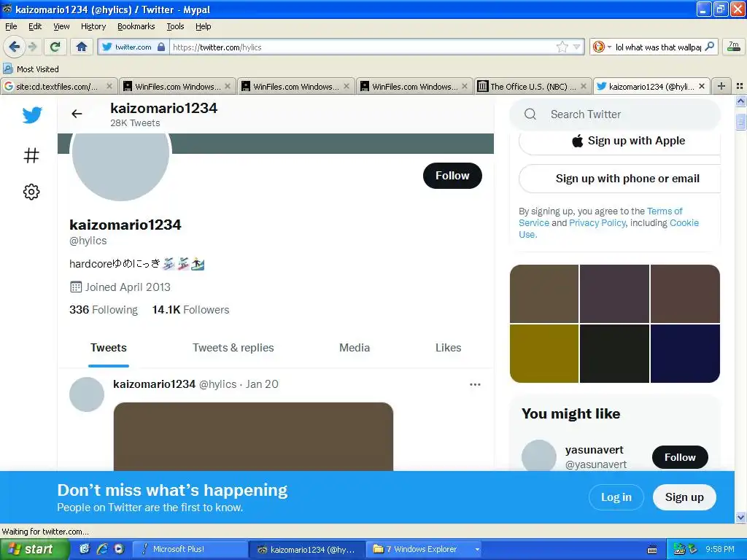Select the Media profile tab
747x560 pixels.
click(355, 348)
